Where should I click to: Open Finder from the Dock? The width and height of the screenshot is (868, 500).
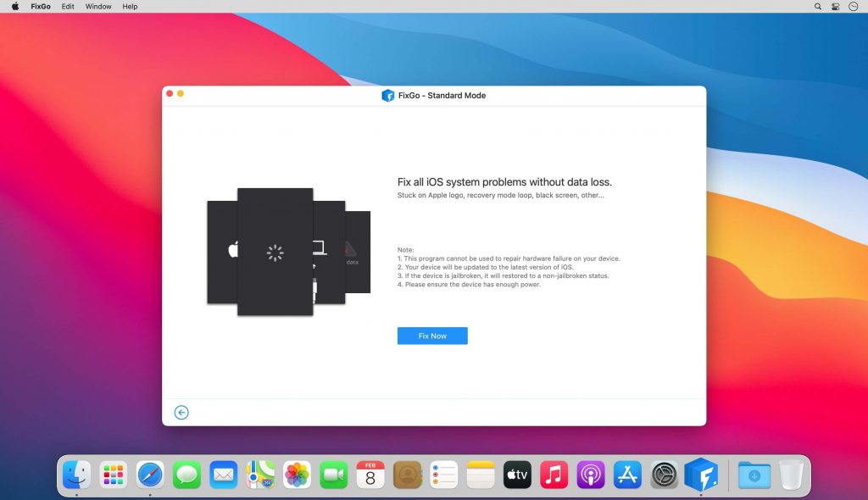pos(76,475)
